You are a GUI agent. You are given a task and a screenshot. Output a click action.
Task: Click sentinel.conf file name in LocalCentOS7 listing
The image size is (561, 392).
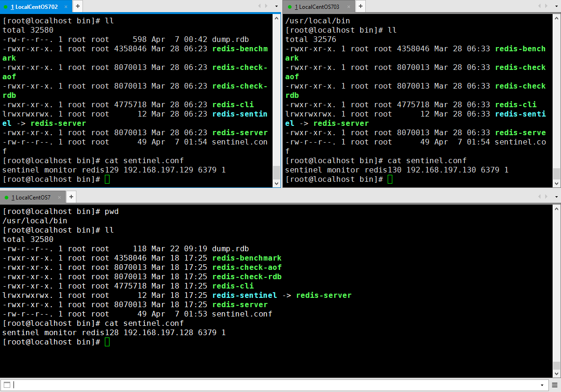click(242, 314)
